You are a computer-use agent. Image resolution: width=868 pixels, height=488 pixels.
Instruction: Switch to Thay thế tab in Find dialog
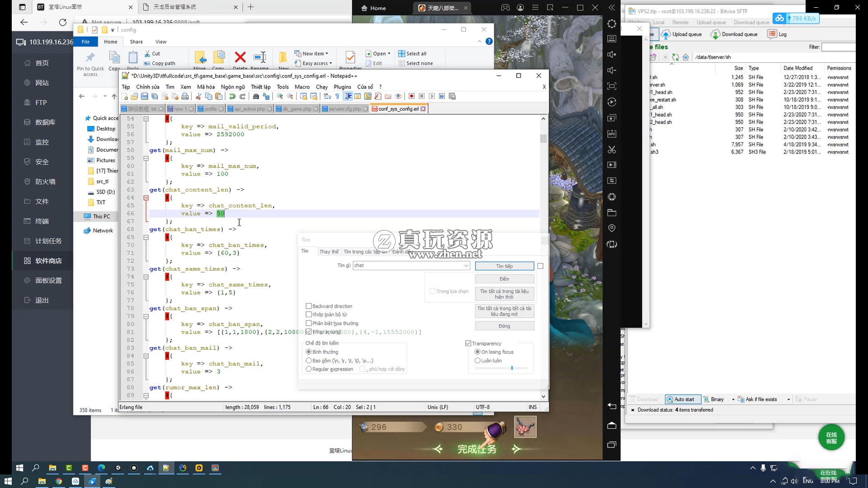click(x=329, y=252)
